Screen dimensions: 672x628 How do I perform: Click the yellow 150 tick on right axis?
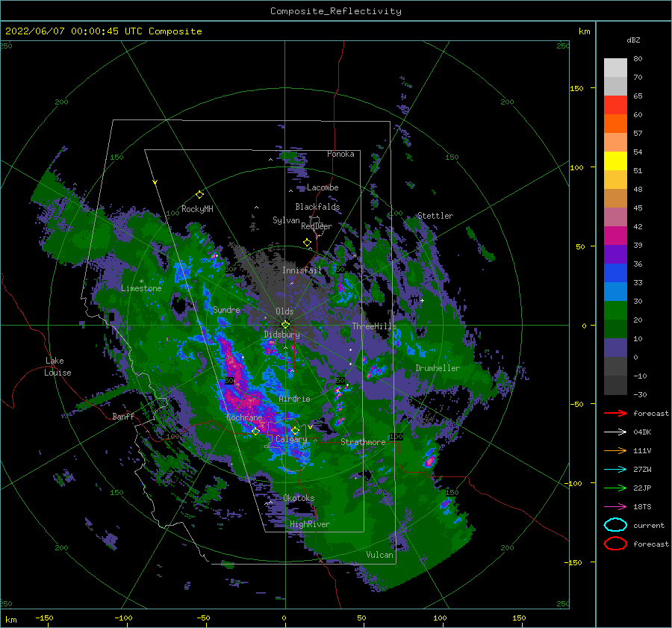point(576,88)
